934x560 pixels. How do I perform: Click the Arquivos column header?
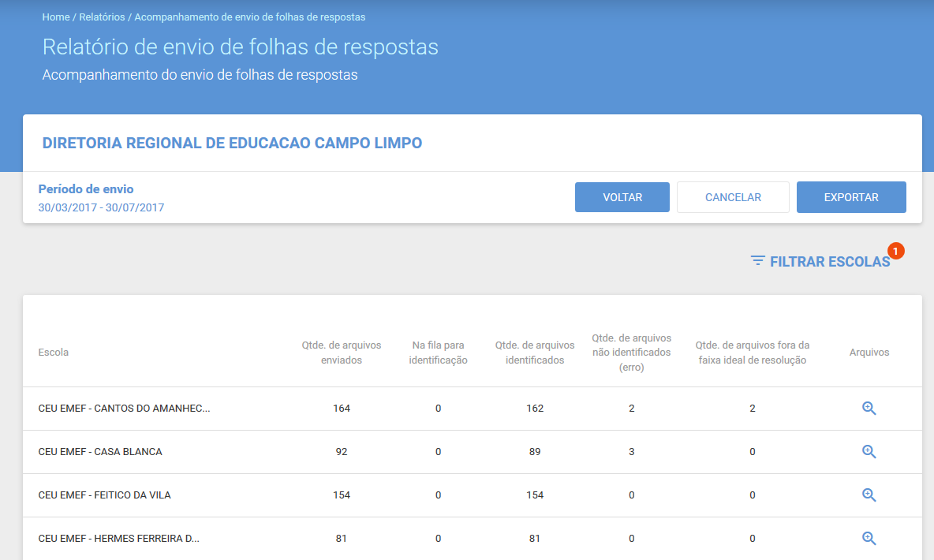pyautogui.click(x=869, y=352)
